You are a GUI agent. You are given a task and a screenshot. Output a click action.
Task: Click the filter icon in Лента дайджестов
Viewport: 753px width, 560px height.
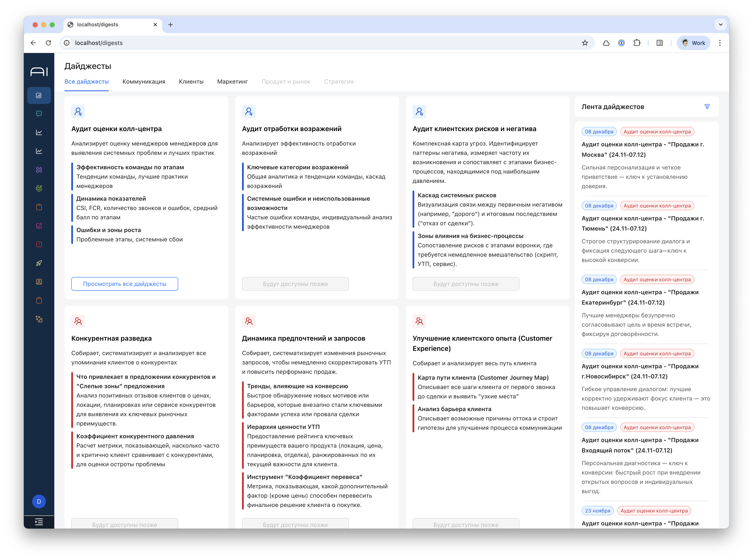[707, 107]
